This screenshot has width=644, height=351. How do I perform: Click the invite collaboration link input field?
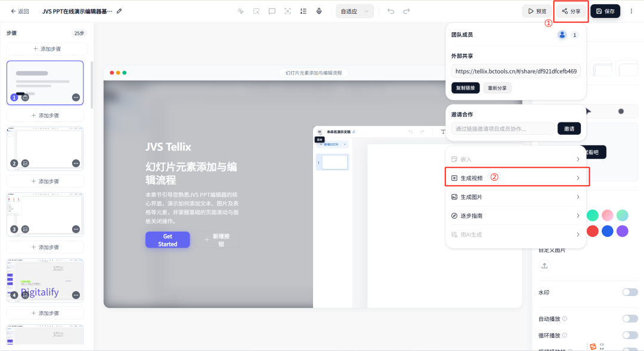pyautogui.click(x=503, y=129)
